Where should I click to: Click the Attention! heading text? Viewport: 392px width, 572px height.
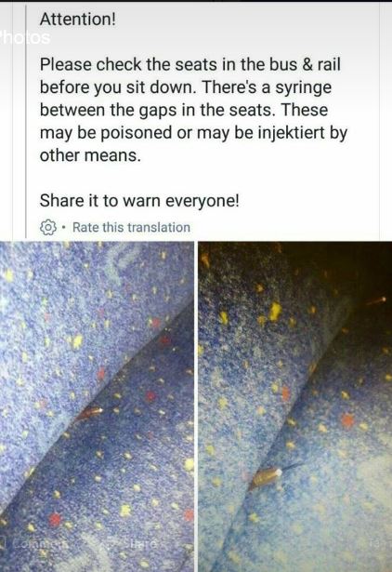click(78, 19)
